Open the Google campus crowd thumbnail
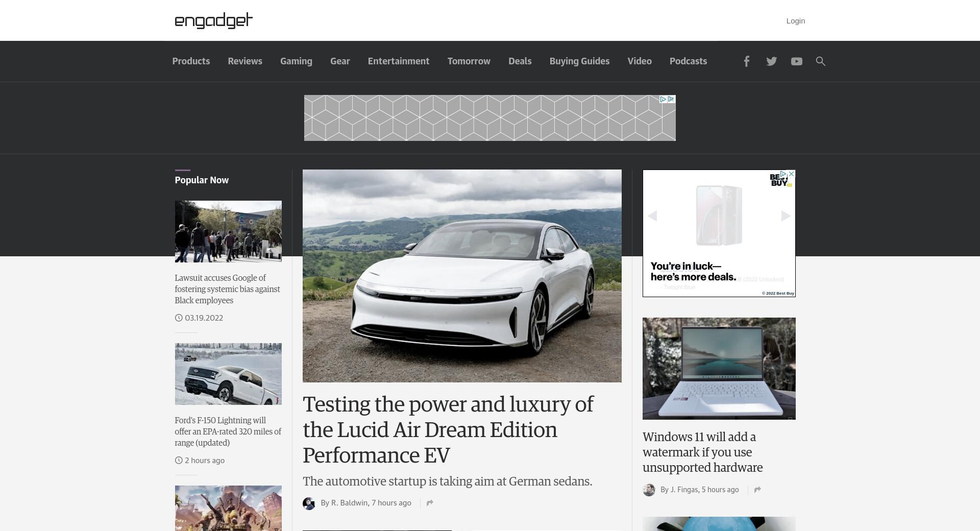 click(x=228, y=231)
